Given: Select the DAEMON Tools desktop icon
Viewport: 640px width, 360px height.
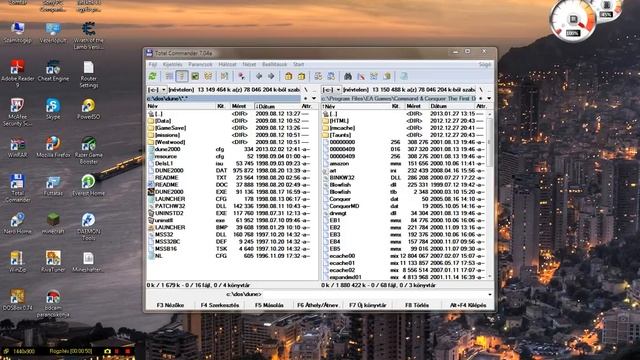Looking at the screenshot, I should coord(88,227).
